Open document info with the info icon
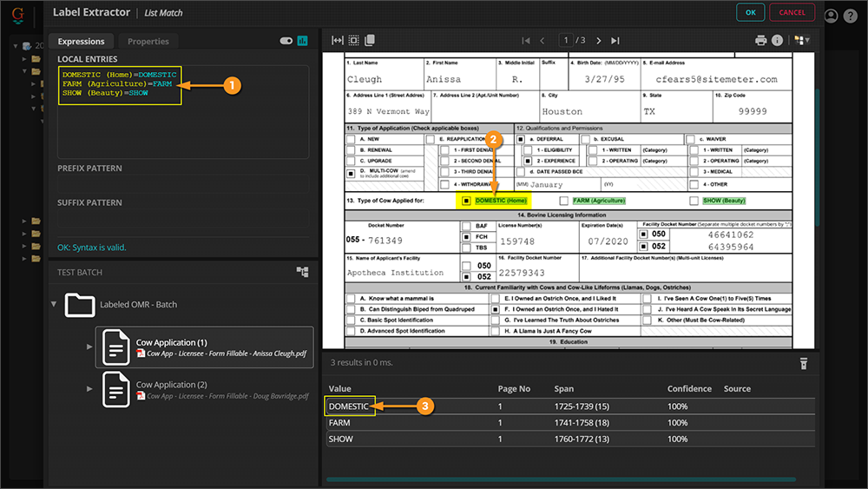Viewport: 868px width, 489px height. click(x=777, y=41)
